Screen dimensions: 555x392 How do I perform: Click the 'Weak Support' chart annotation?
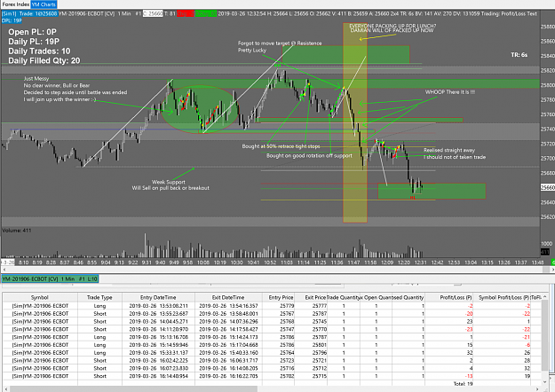[x=169, y=182]
